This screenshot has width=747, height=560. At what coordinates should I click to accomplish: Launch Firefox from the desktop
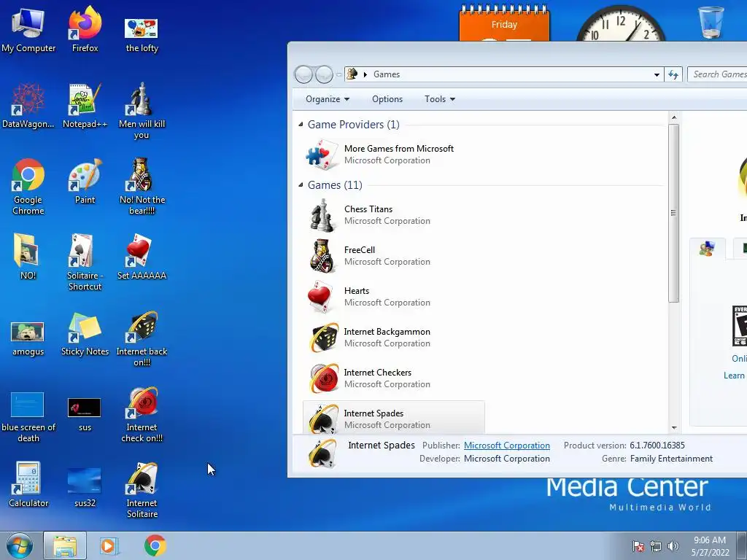pyautogui.click(x=85, y=29)
